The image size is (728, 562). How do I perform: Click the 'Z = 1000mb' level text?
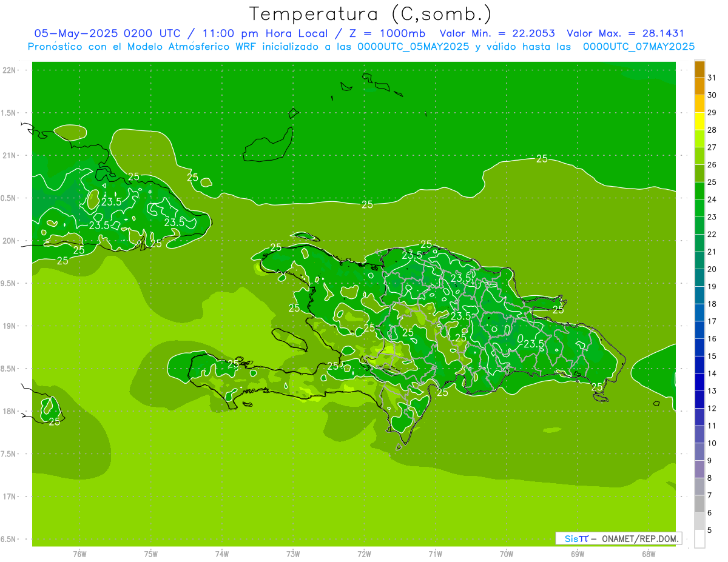pos(386,33)
